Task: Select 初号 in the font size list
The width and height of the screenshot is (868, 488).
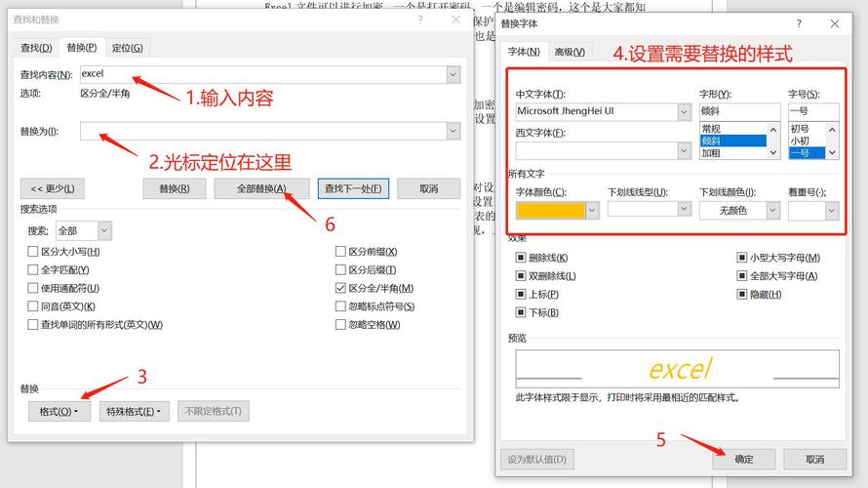Action: click(807, 129)
